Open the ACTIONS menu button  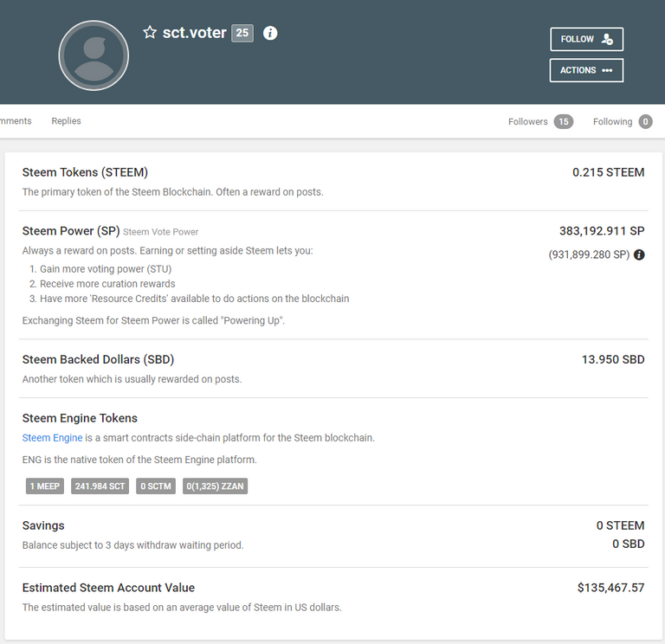(x=586, y=70)
